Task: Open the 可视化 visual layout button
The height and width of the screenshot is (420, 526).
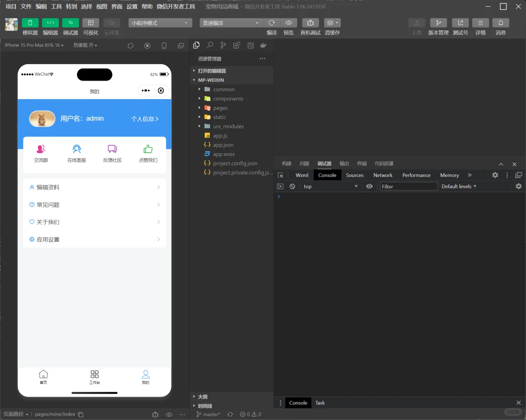Action: [x=91, y=23]
